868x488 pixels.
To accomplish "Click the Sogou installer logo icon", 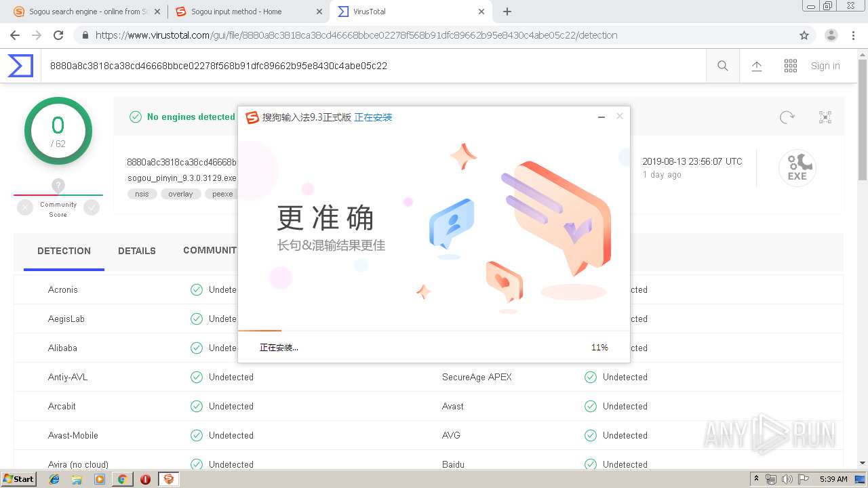I will [252, 117].
